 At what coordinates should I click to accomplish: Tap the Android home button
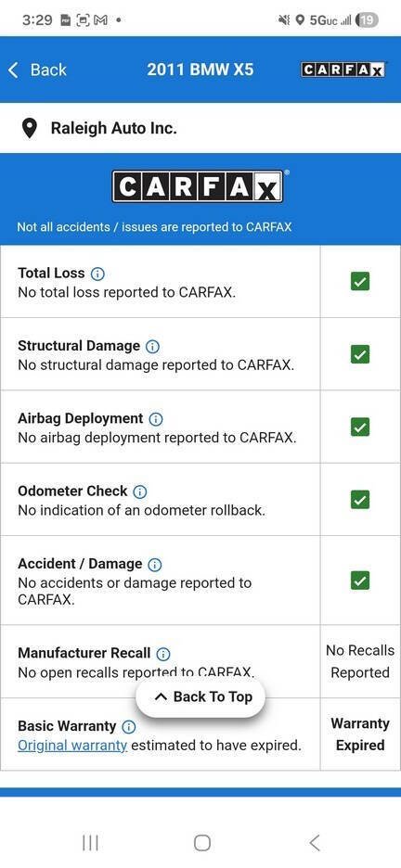(x=201, y=843)
